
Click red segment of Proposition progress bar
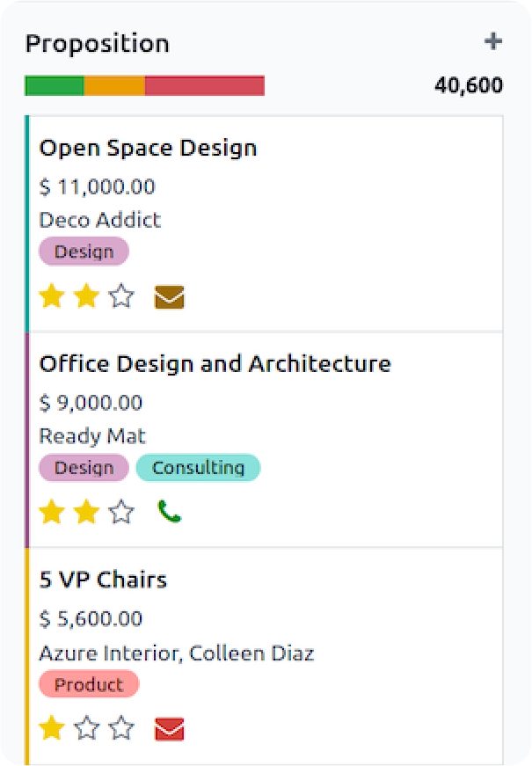point(204,85)
